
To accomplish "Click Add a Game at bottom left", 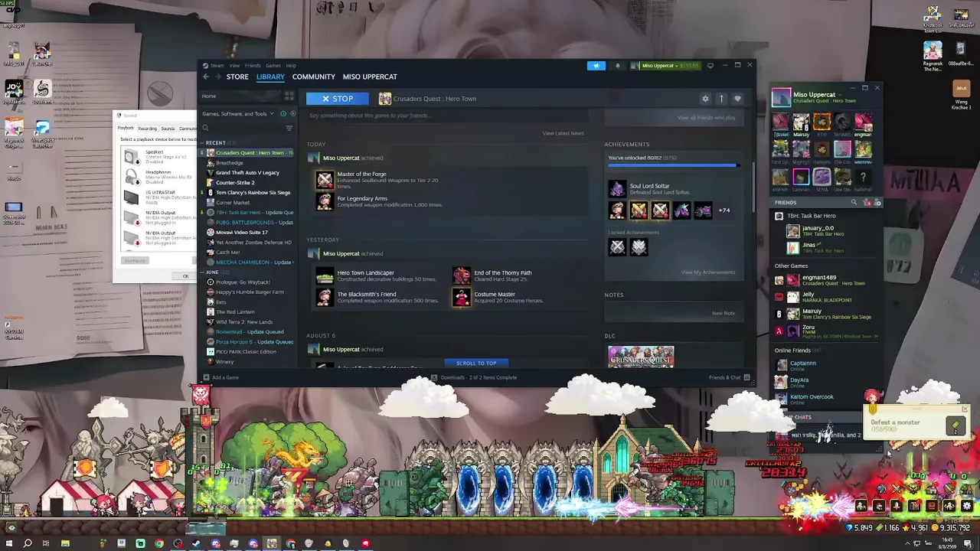I will [x=220, y=377].
